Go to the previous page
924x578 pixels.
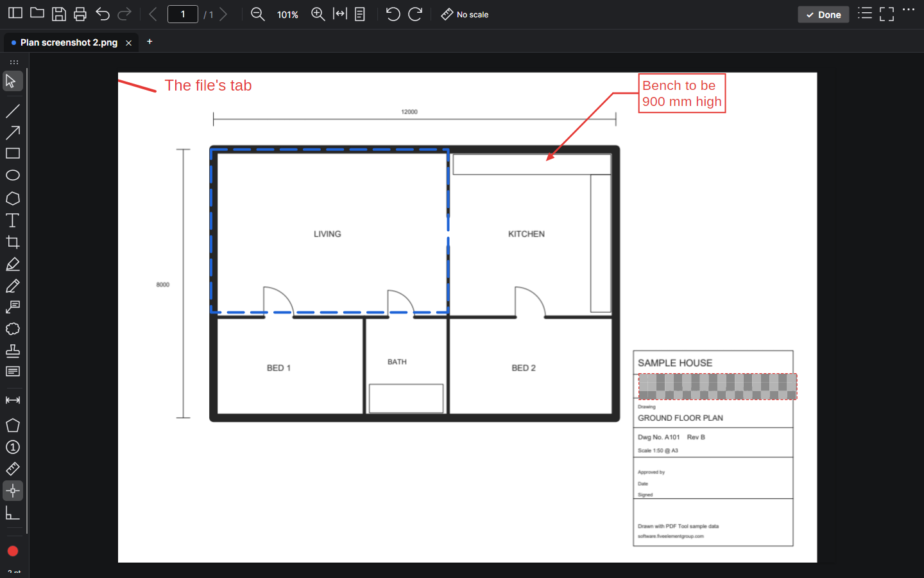pos(153,14)
